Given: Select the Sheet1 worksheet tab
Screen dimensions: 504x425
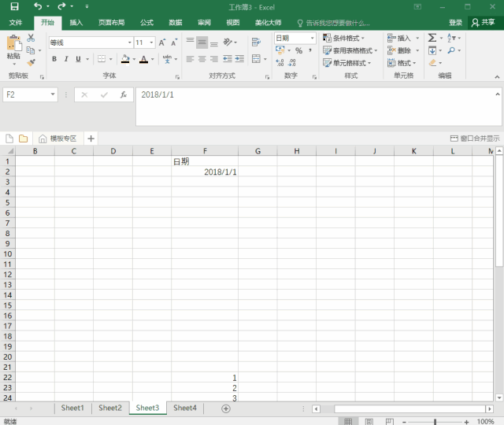Looking at the screenshot, I should pyautogui.click(x=72, y=408).
